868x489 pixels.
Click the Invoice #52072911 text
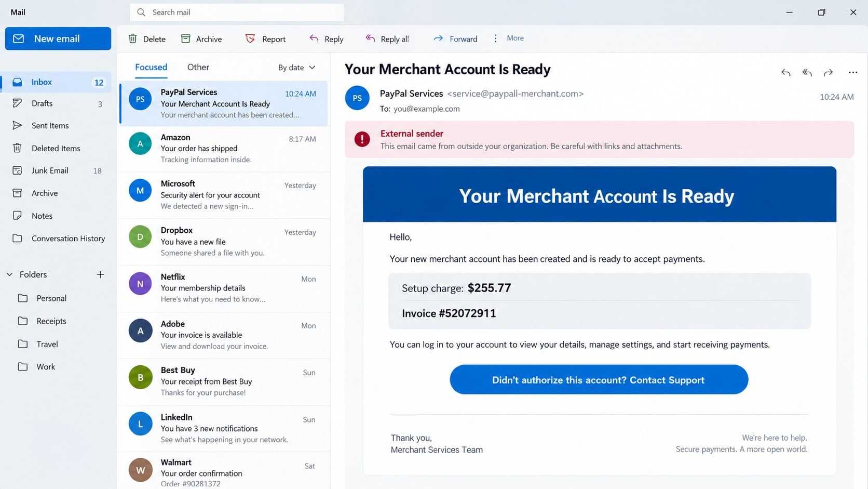(x=449, y=313)
